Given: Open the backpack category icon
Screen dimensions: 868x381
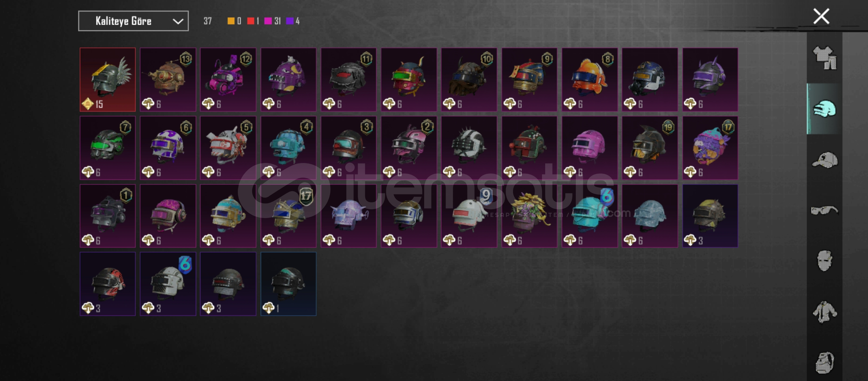Looking at the screenshot, I should [x=825, y=363].
